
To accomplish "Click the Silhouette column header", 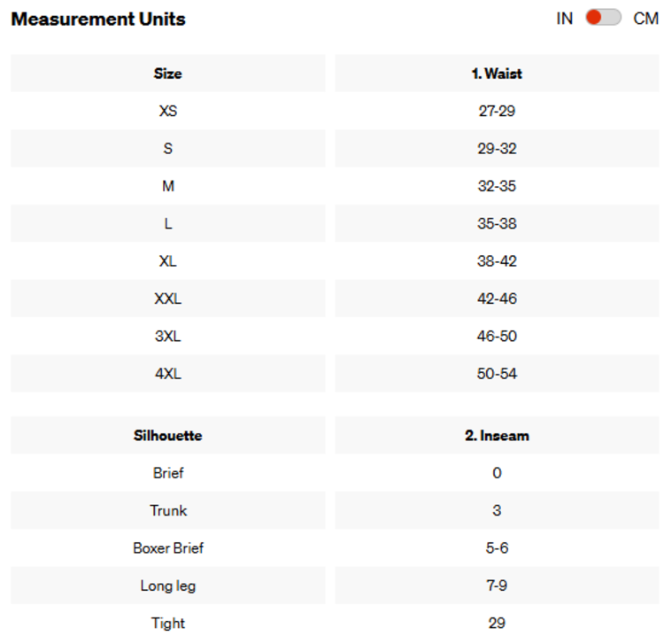I will click(167, 436).
